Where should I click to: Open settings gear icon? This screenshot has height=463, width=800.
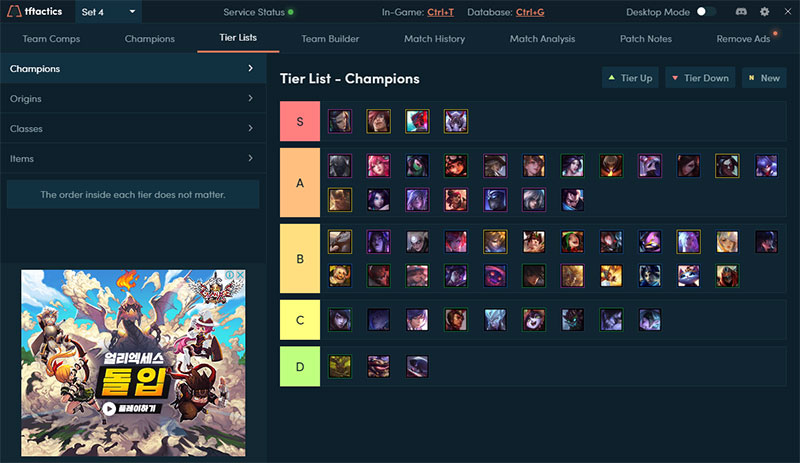tap(764, 11)
